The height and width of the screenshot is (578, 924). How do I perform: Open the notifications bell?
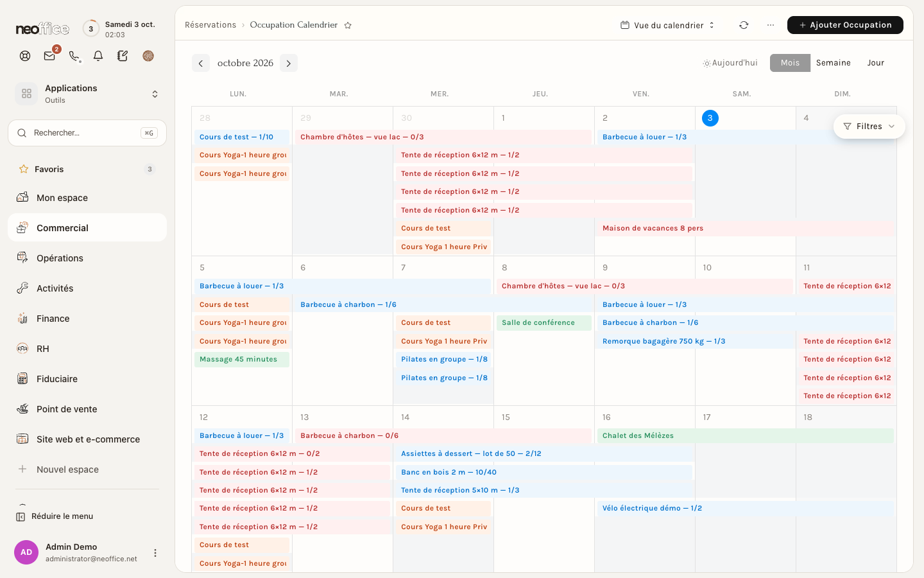coord(98,56)
